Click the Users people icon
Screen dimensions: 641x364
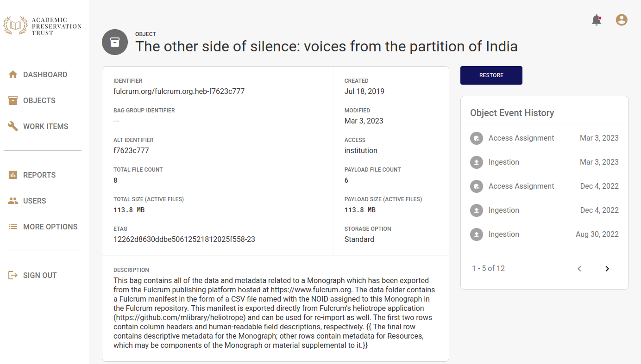[13, 201]
